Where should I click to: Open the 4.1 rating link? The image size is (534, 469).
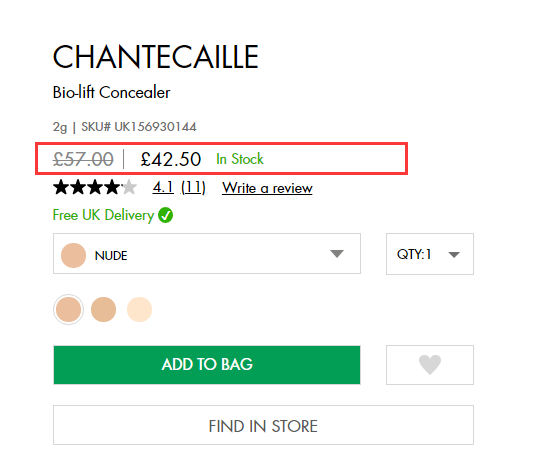(x=163, y=187)
